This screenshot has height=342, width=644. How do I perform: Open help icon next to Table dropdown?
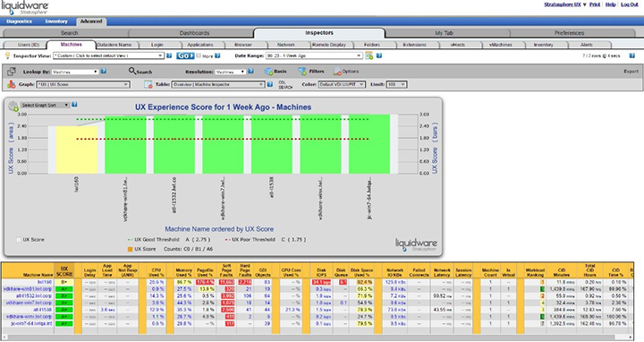coord(270,84)
